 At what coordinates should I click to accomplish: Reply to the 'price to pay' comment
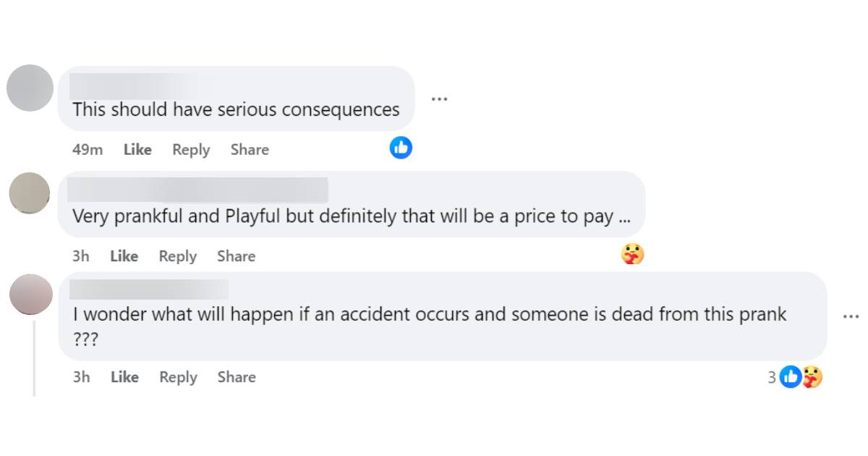[178, 256]
